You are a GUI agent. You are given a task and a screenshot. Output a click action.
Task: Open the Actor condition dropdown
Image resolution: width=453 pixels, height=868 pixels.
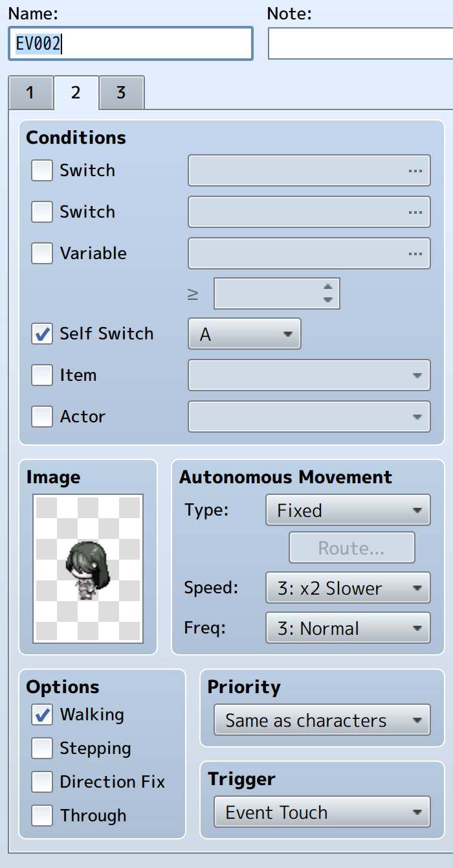tap(309, 417)
